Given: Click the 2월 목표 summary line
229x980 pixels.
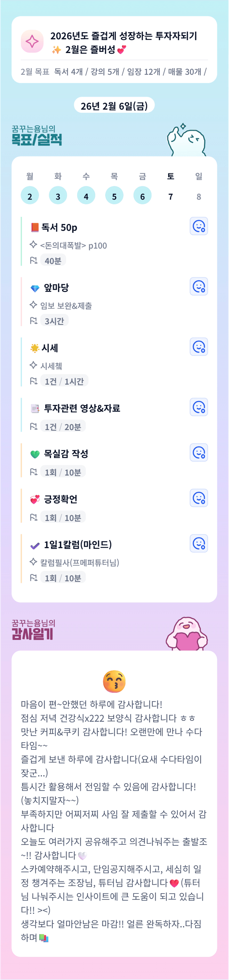Looking at the screenshot, I should pyautogui.click(x=114, y=72).
